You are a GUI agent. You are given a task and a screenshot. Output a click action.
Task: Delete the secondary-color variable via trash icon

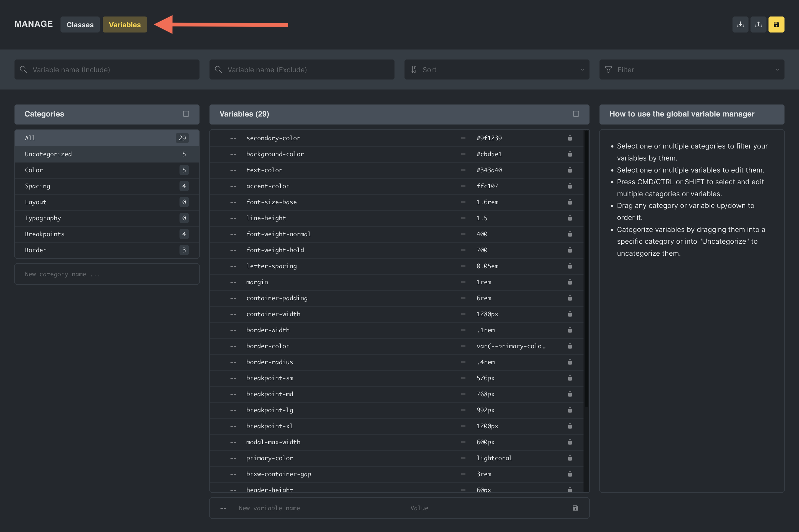(x=570, y=138)
